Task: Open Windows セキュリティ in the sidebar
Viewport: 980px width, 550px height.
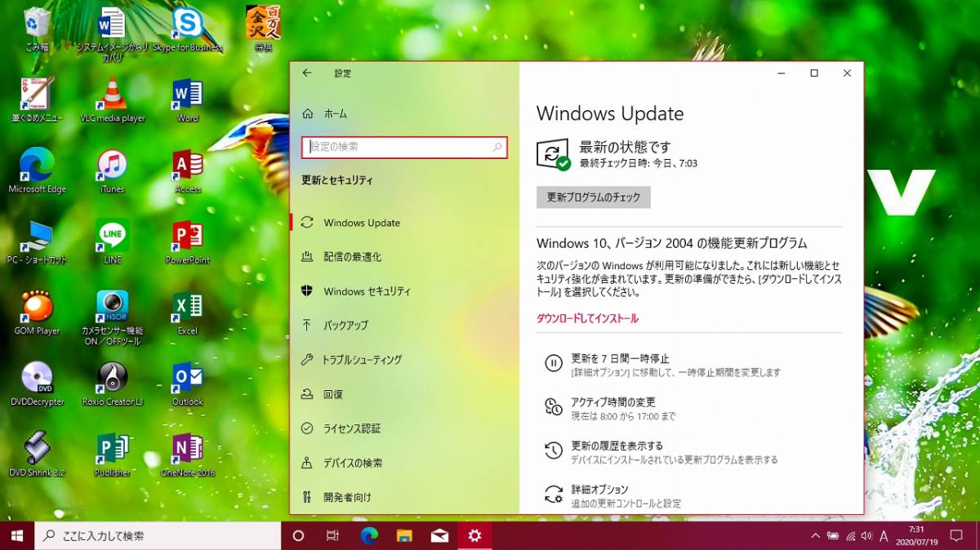Action: point(405,291)
